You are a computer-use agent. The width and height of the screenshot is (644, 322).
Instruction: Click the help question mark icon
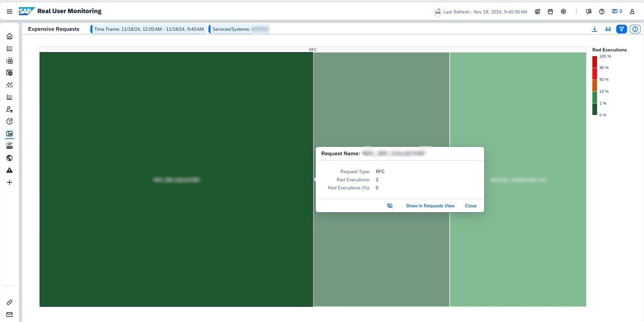click(602, 11)
